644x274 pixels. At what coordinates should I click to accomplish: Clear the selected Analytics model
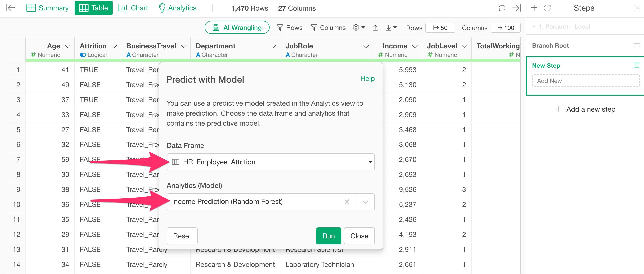click(x=347, y=202)
